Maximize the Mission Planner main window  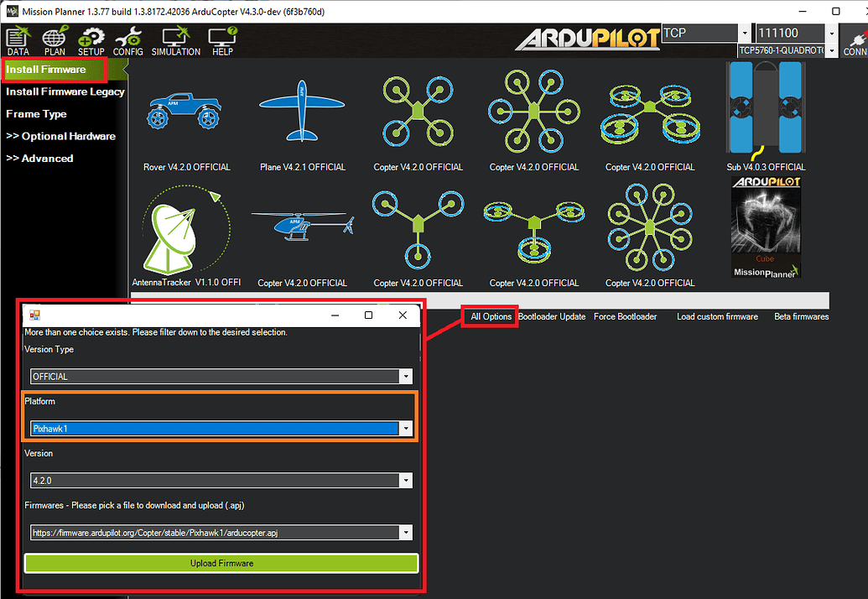[836, 11]
